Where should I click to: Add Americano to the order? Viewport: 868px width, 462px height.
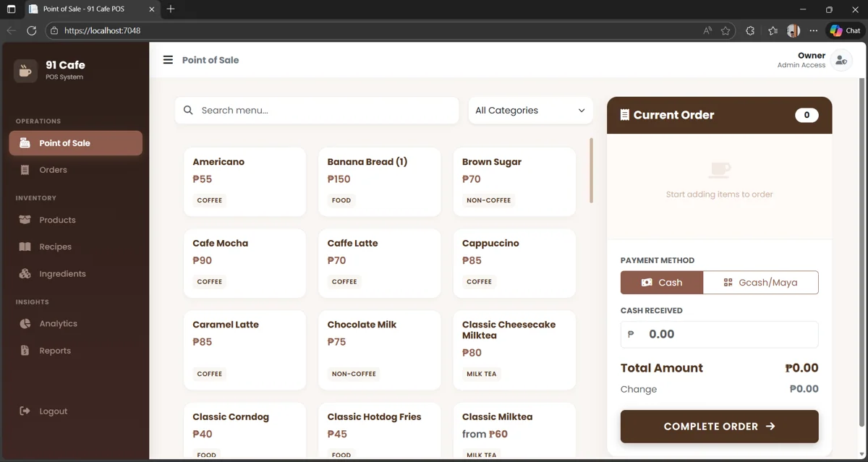pyautogui.click(x=244, y=181)
